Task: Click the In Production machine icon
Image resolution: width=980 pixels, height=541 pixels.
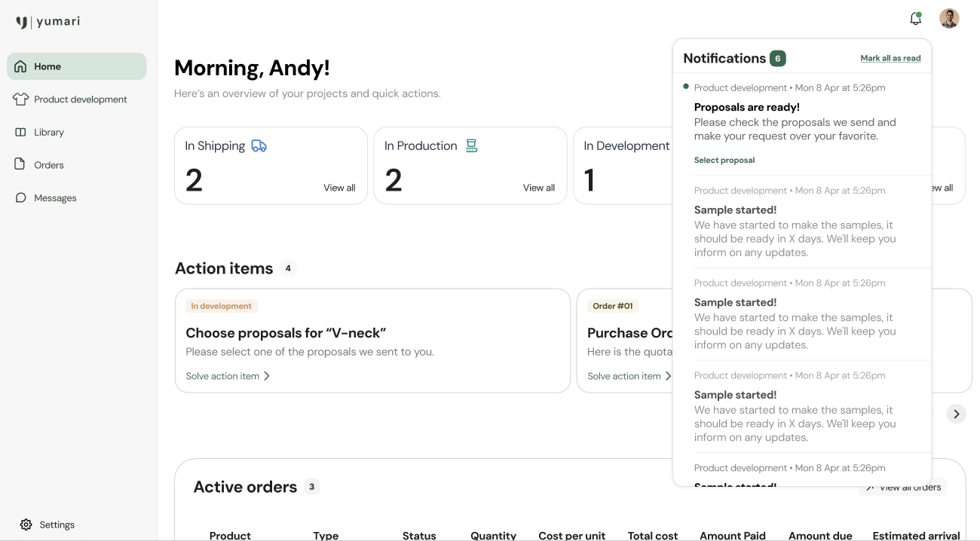Action: (x=471, y=146)
